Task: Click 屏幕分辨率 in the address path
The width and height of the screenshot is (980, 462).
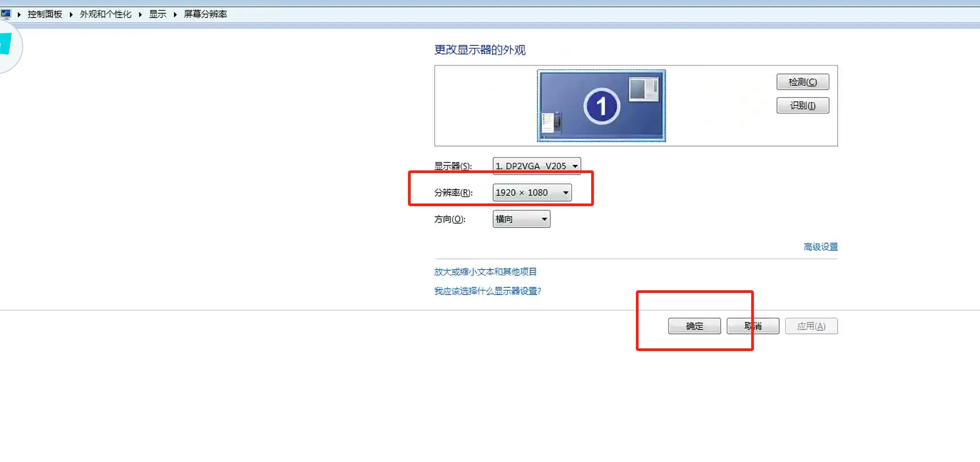Action: coord(206,14)
